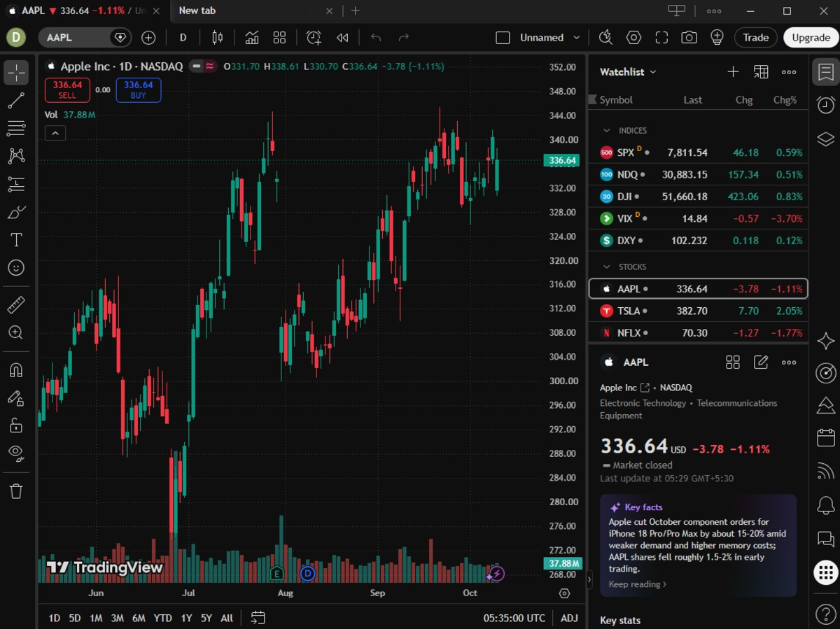Toggle ADJ dividend adjustment
This screenshot has width=840, height=629.
(x=569, y=618)
